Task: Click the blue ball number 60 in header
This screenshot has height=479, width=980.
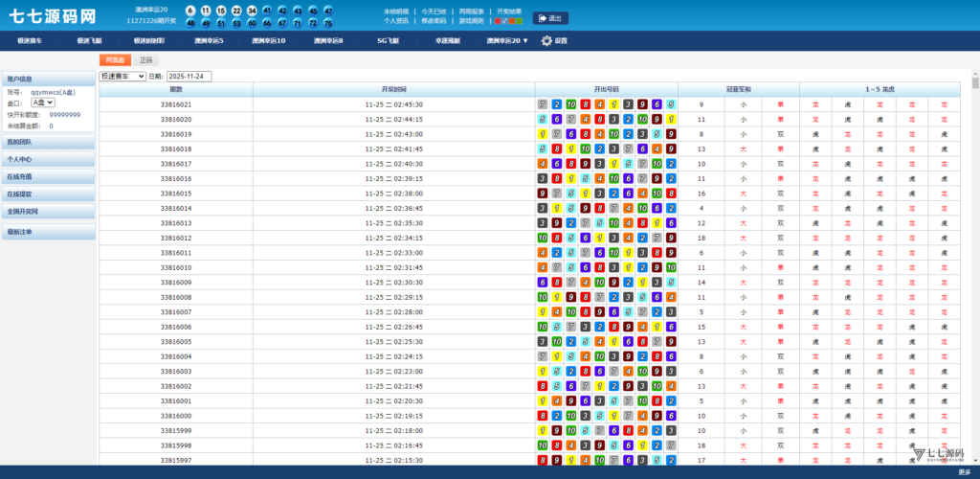Action: tap(252, 23)
